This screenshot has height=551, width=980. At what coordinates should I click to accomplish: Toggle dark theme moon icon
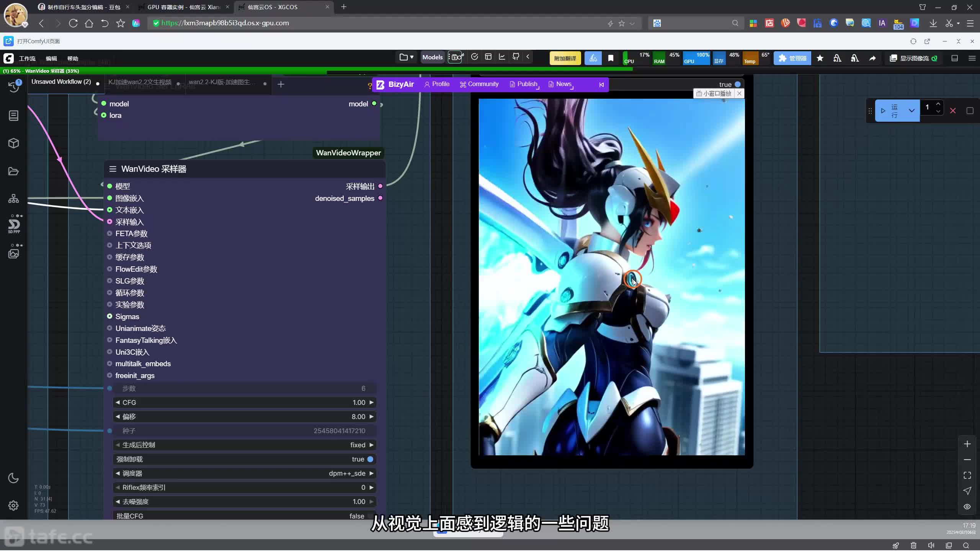click(14, 478)
